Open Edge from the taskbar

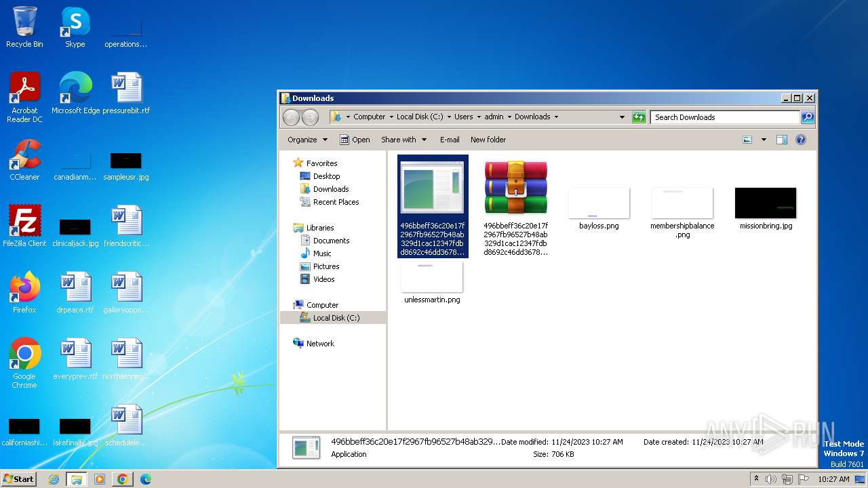146,479
